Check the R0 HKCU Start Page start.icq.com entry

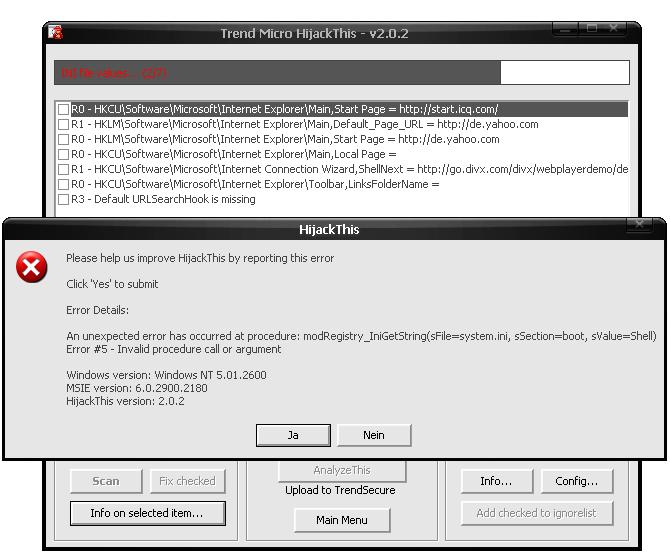coord(63,109)
